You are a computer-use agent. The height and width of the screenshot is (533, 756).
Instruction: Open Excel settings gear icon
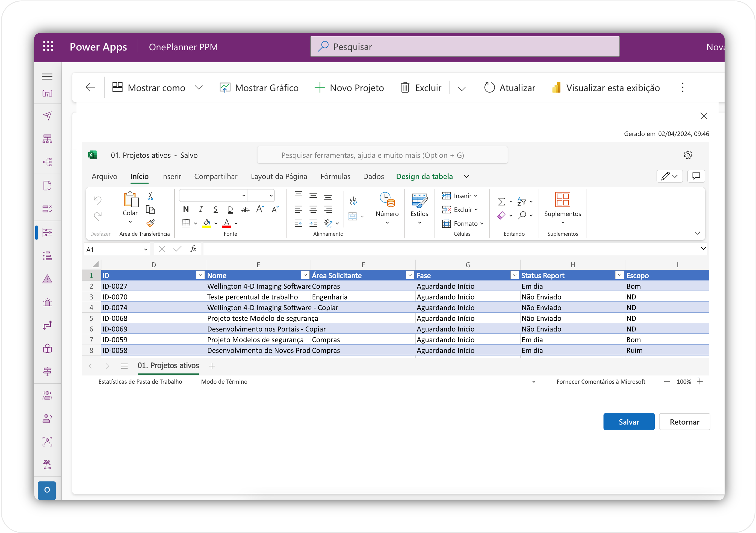pyautogui.click(x=688, y=155)
